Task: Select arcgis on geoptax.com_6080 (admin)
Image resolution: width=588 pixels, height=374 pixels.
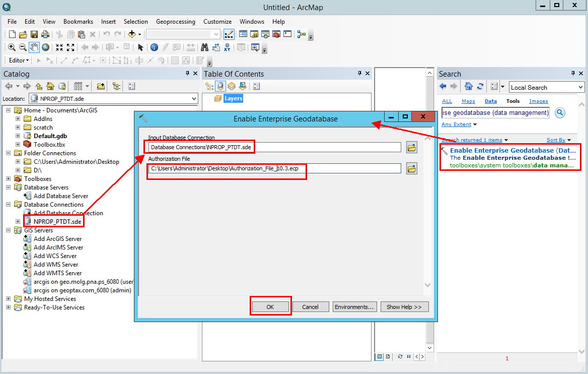Action: (83, 290)
